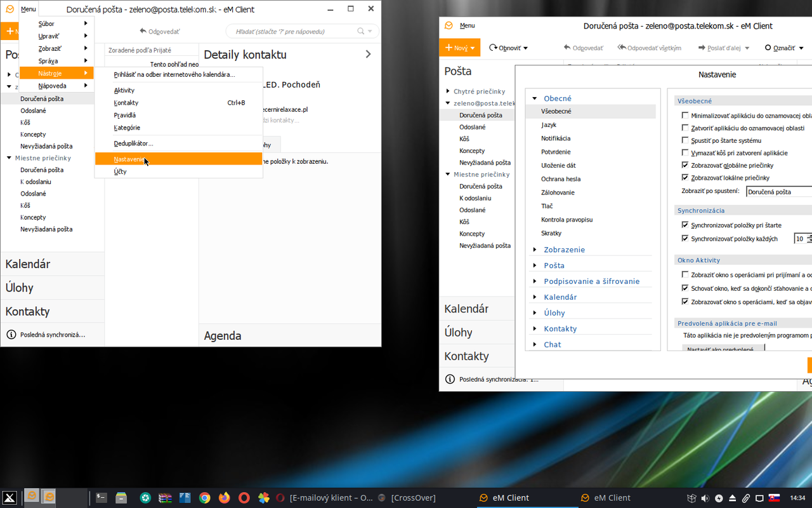This screenshot has height=508, width=812.
Task: Collapse Miestne priečinky in left window
Action: (x=9, y=158)
